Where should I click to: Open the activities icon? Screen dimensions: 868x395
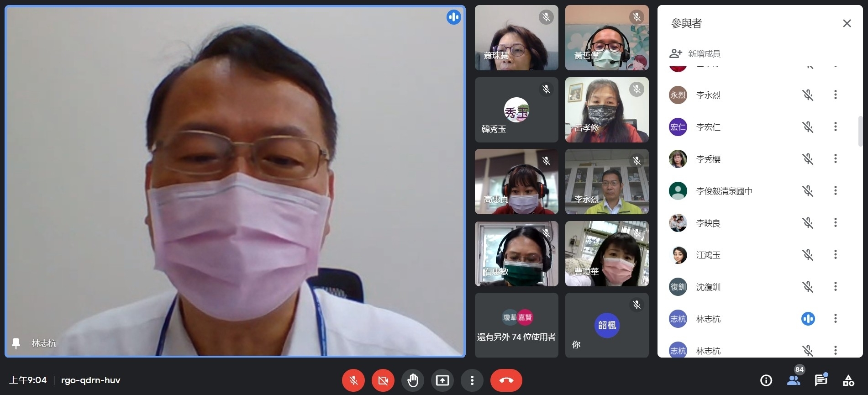click(x=848, y=380)
